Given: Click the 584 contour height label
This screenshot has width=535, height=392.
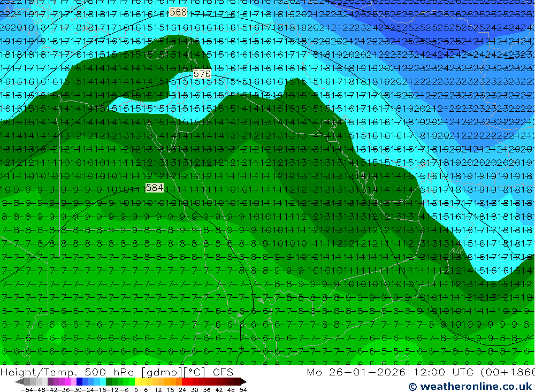Looking at the screenshot, I should click(x=154, y=187).
